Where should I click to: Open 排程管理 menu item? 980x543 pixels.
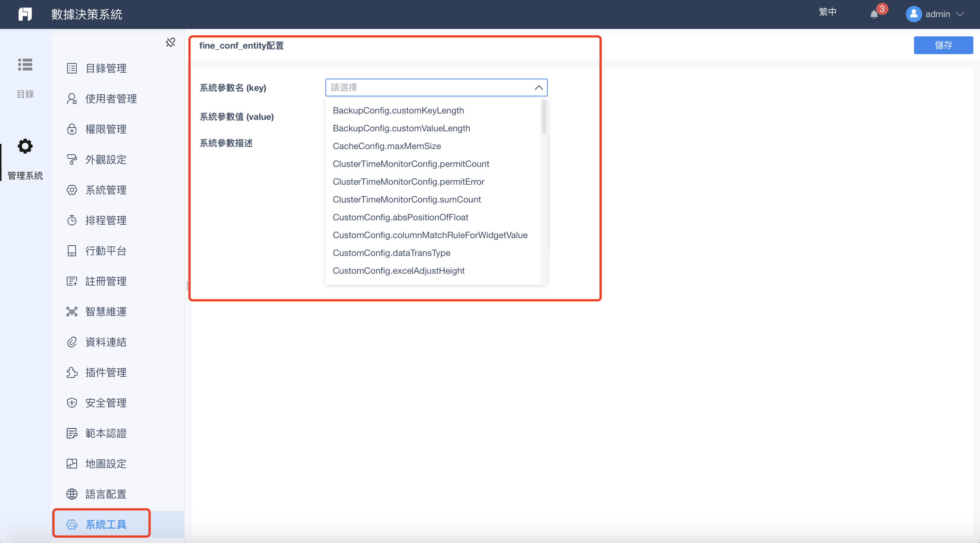(x=117, y=220)
